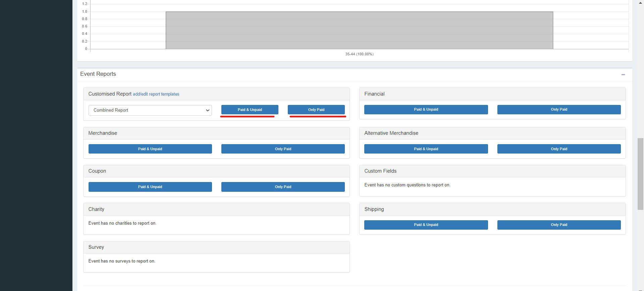Run Alternative Merchandise Only Paid report
Image resolution: width=644 pixels, height=291 pixels.
tap(559, 149)
